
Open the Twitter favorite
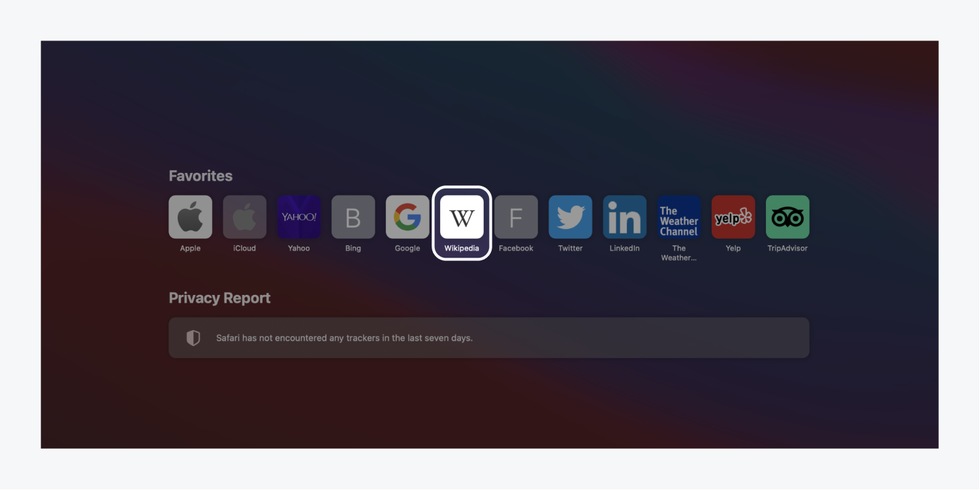pyautogui.click(x=570, y=217)
